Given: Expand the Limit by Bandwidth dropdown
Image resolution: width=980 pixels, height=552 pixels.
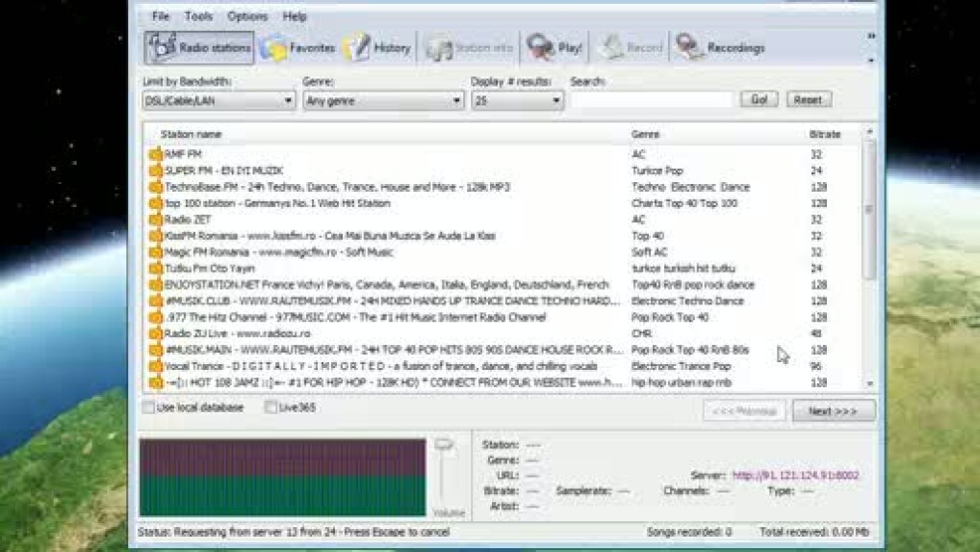Looking at the screenshot, I should click(x=288, y=100).
